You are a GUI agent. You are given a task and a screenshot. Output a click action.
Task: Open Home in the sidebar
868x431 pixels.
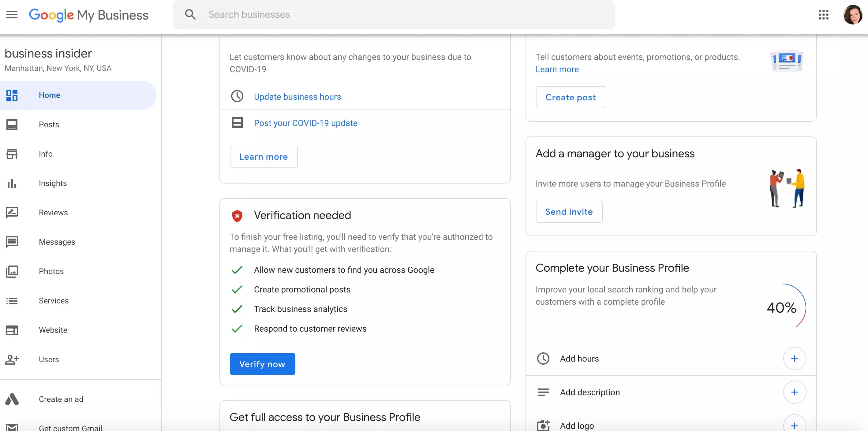coord(78,95)
